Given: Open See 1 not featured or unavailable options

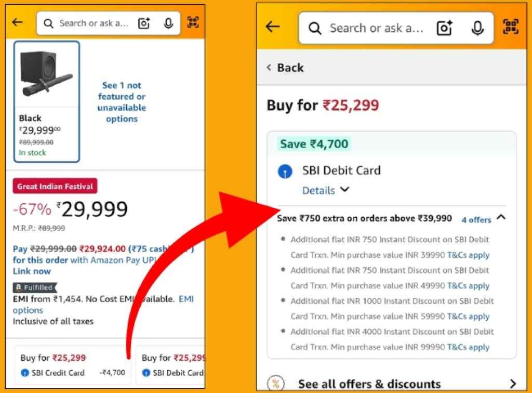Looking at the screenshot, I should point(122,102).
